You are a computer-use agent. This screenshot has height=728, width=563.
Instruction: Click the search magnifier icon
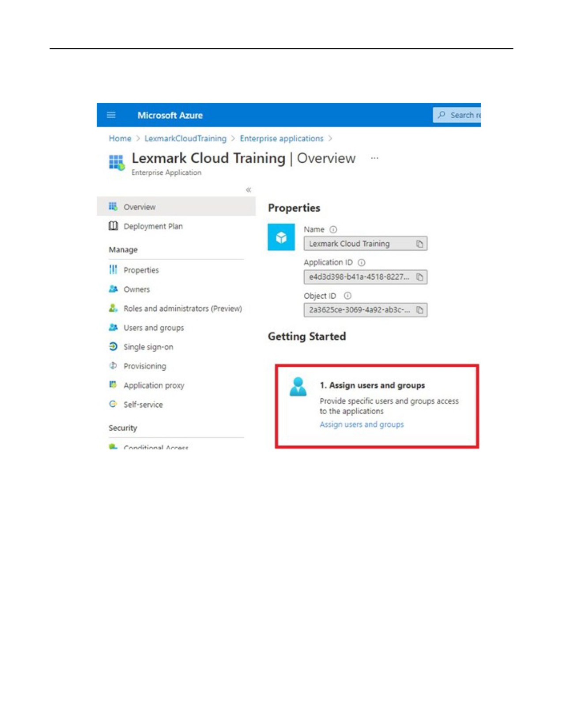point(442,115)
